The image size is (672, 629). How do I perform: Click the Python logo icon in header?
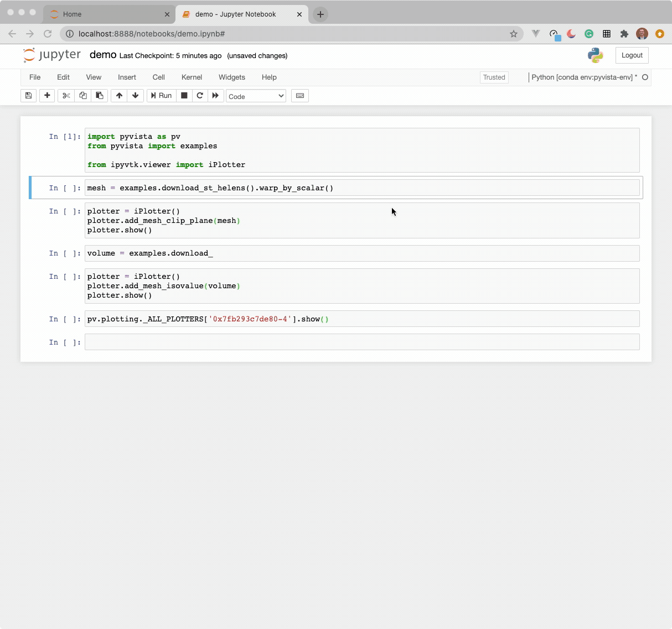[x=596, y=55]
